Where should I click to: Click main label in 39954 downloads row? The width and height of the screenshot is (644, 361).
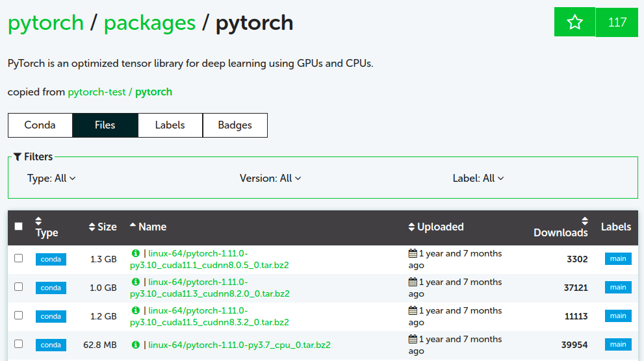(618, 344)
